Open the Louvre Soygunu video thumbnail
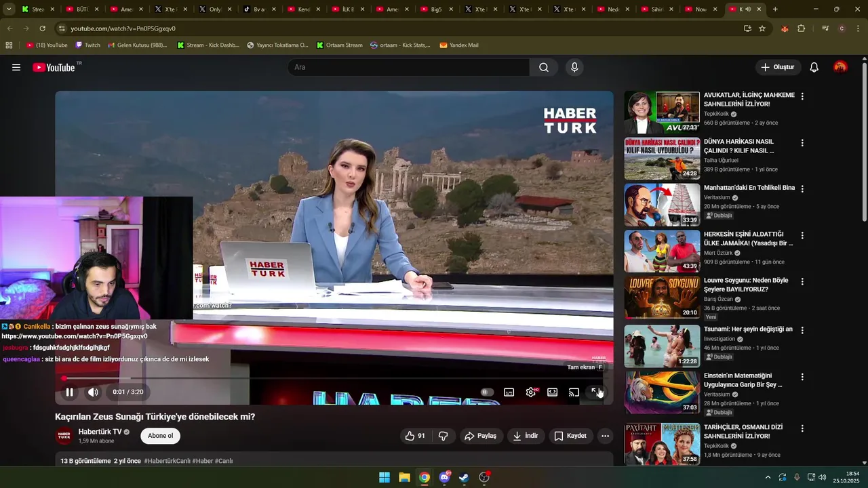868x488 pixels. tap(662, 297)
